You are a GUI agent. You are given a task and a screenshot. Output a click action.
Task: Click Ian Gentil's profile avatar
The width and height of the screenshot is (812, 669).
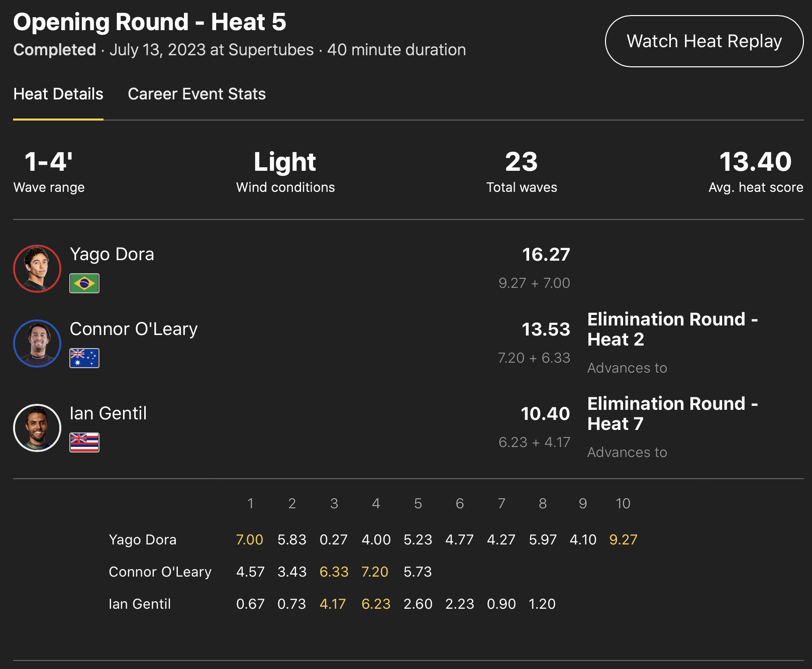point(37,428)
